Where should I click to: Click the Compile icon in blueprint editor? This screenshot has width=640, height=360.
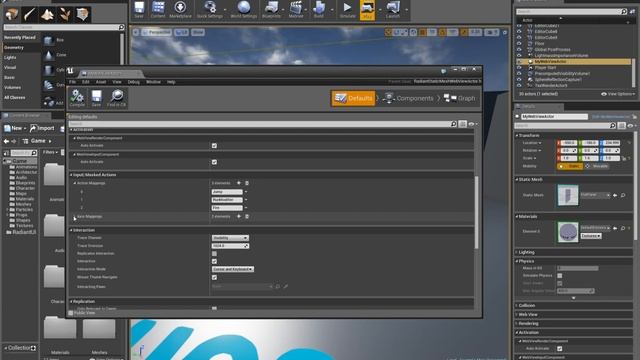point(77,98)
